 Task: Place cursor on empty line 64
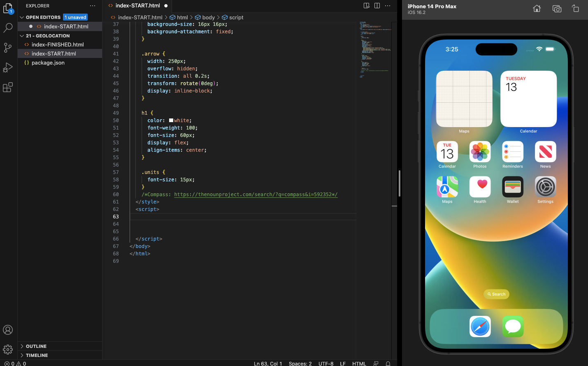243,224
